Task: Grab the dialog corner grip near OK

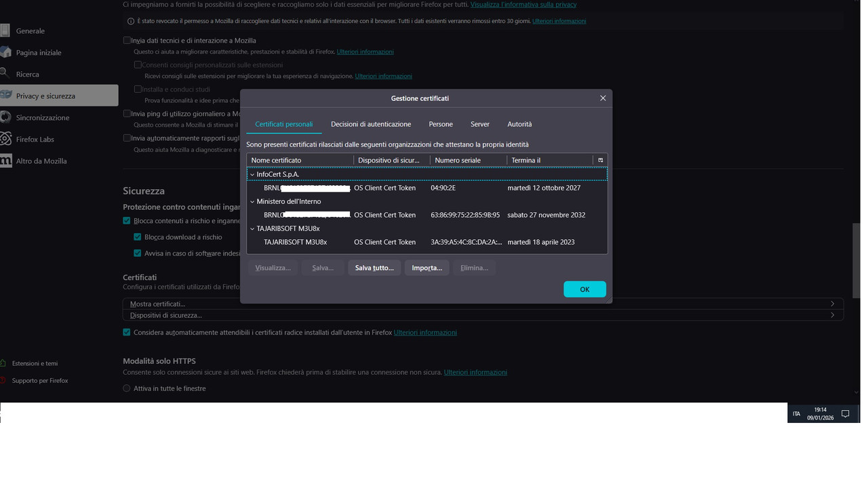Action: point(608,300)
